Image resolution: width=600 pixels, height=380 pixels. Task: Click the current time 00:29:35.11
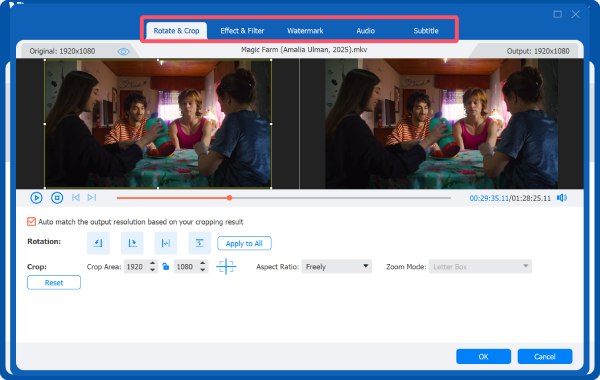coord(489,198)
